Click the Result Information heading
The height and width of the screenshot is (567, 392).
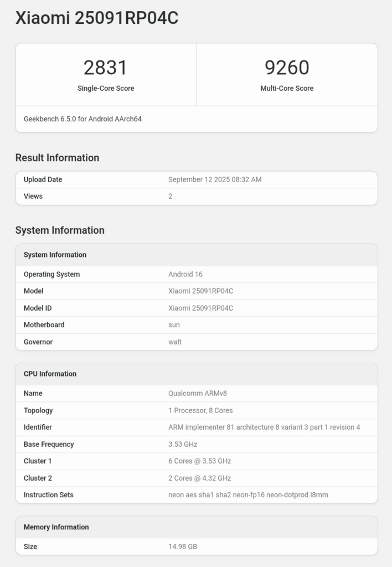[x=57, y=158]
